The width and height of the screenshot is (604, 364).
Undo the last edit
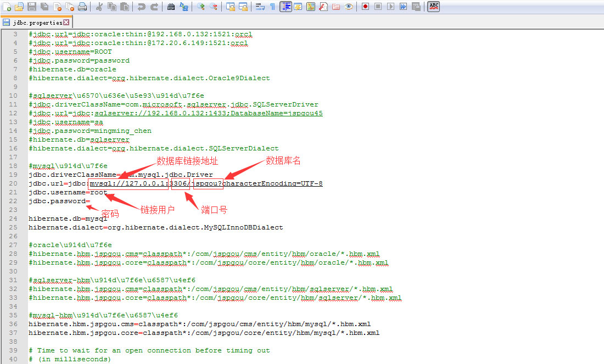coord(142,7)
